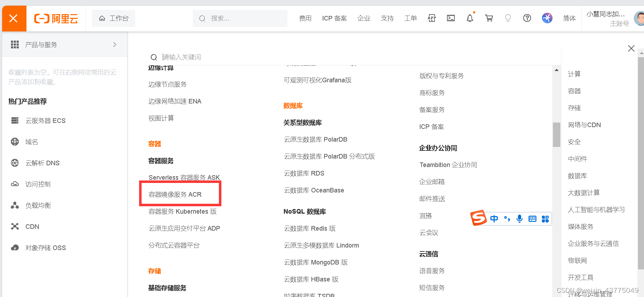Jump to 网络与CDN category
The width and height of the screenshot is (644, 297).
point(584,125)
